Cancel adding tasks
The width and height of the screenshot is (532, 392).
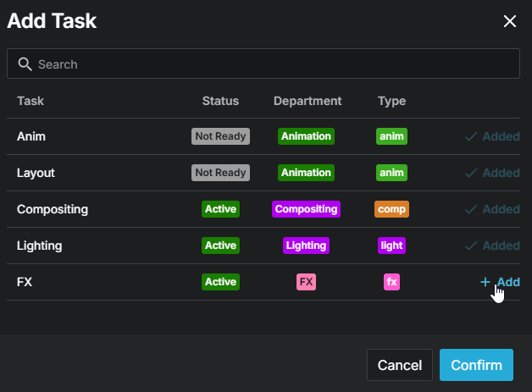click(400, 365)
